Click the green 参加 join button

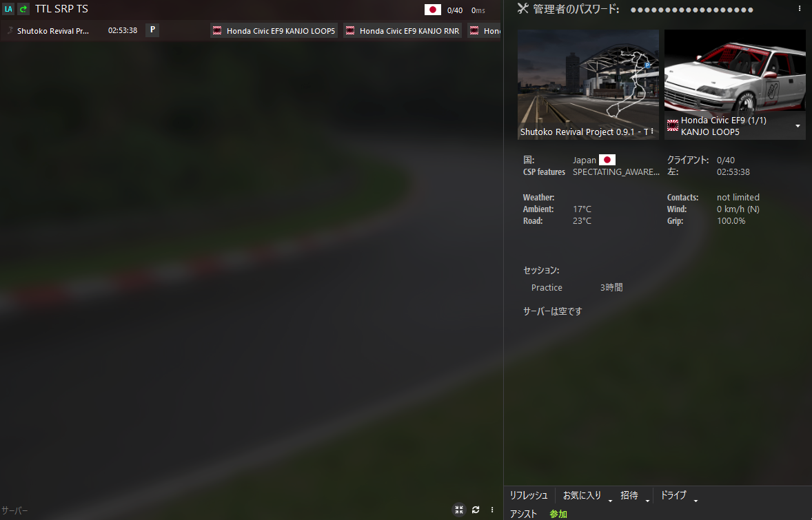pyautogui.click(x=558, y=514)
